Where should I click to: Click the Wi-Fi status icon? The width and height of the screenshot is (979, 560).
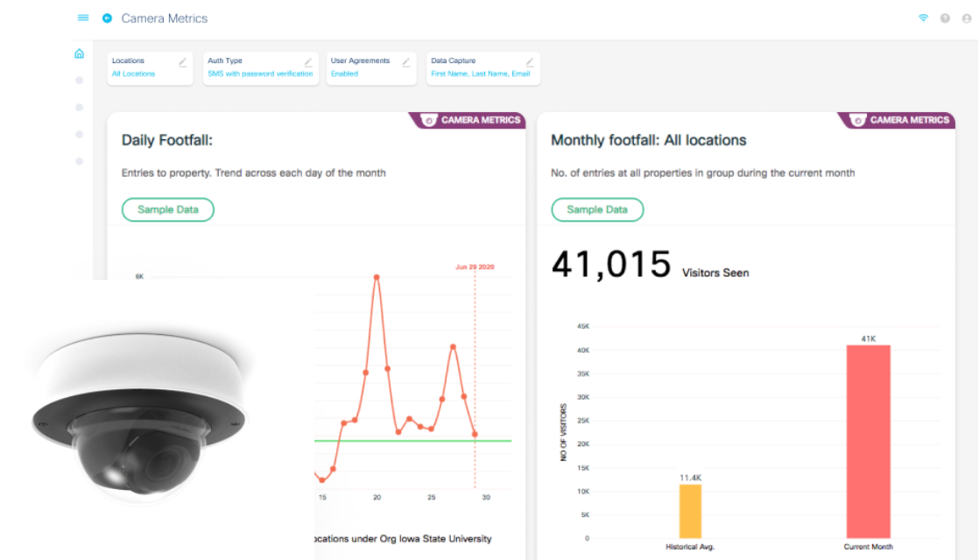[923, 18]
